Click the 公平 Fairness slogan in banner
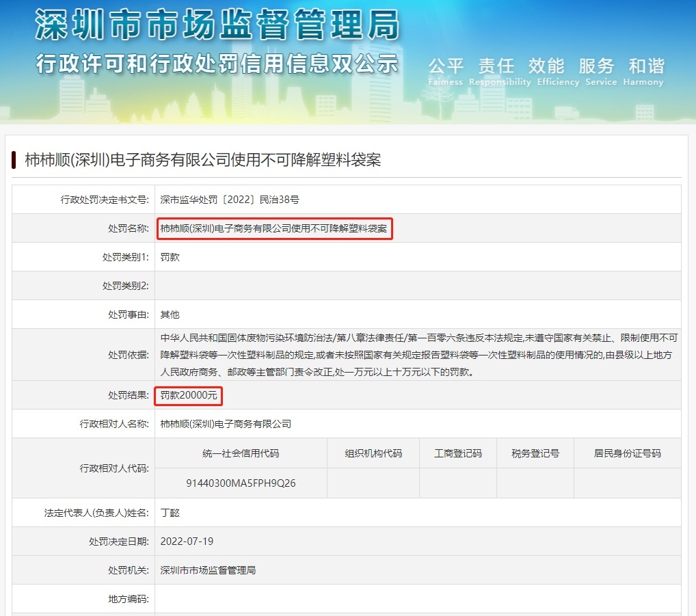The height and width of the screenshot is (616, 696). (x=446, y=71)
